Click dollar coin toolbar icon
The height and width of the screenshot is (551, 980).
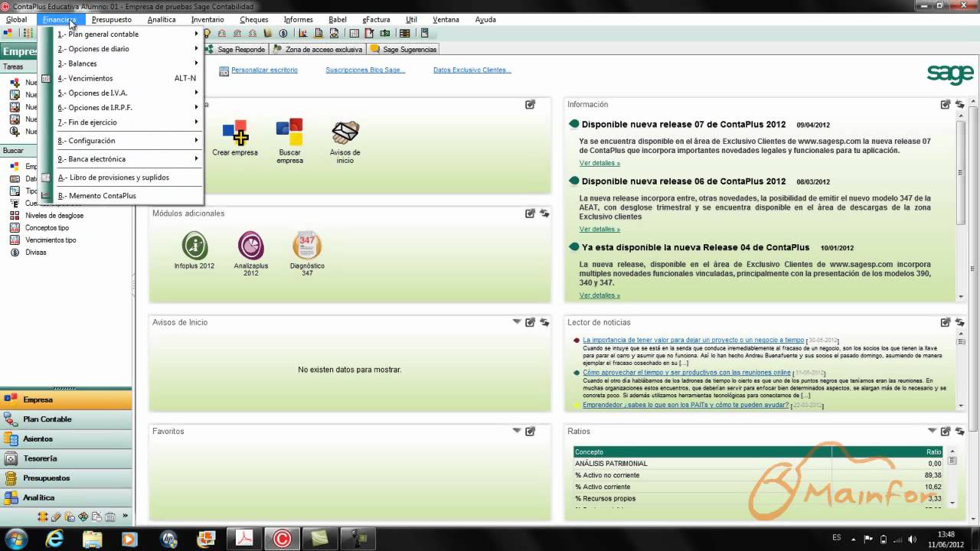tap(283, 33)
